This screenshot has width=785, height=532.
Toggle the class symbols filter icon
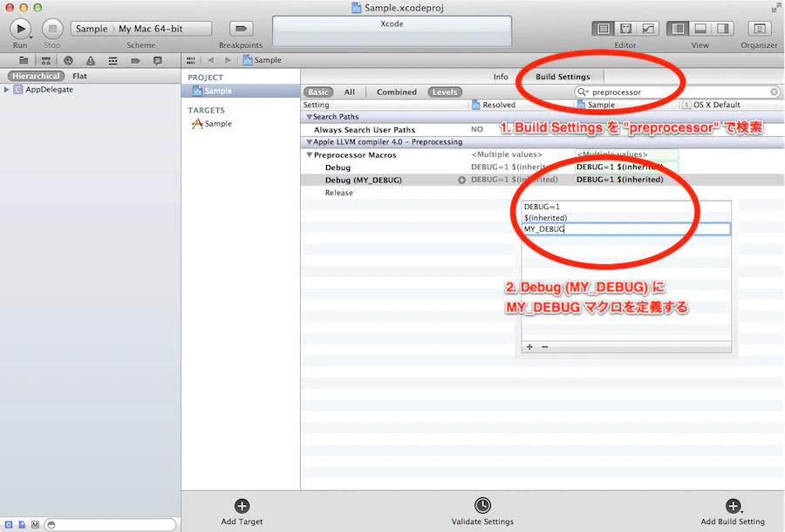click(x=9, y=524)
